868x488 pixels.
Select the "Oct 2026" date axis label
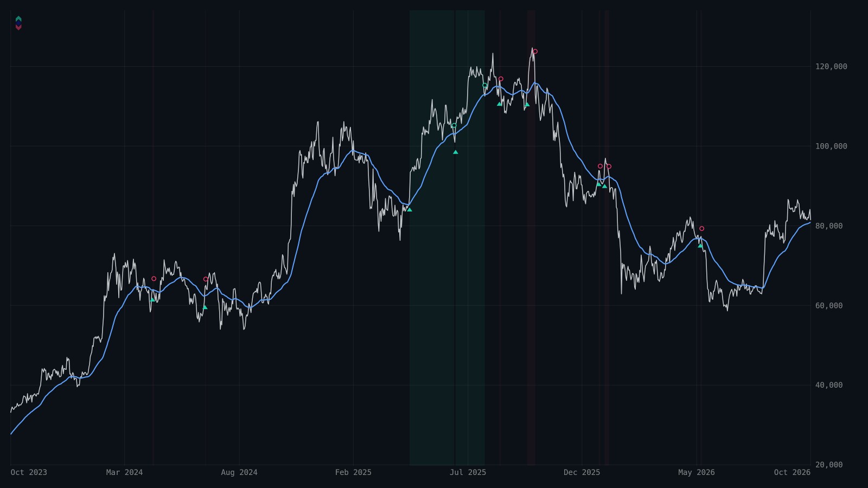(x=792, y=472)
